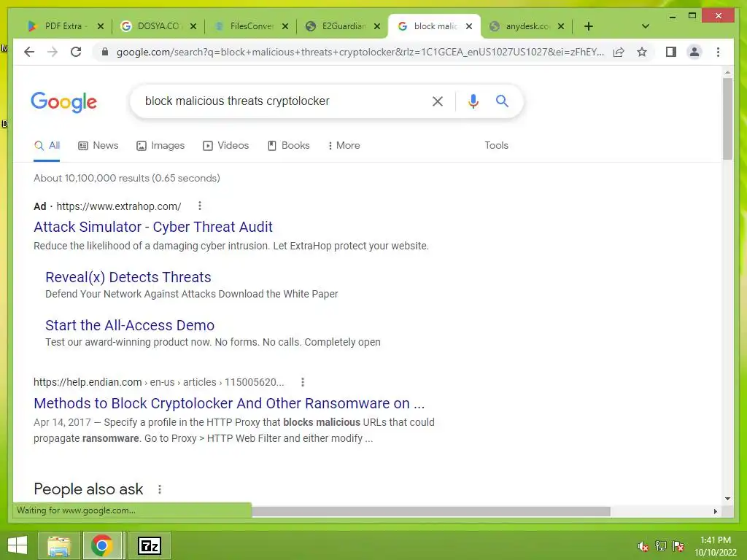747x560 pixels.
Task: Open Reveal(x) Detects Threats link
Action: click(128, 277)
